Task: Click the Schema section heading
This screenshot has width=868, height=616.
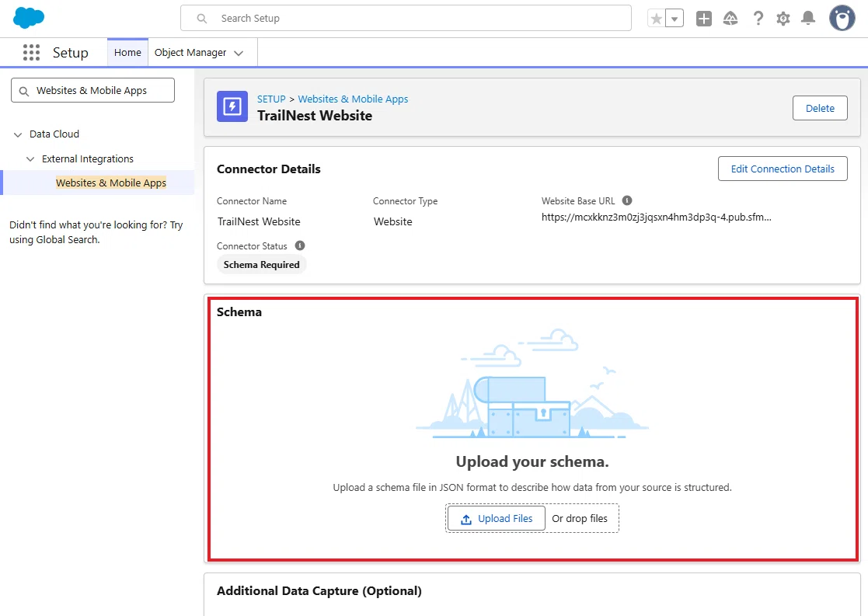Action: [x=239, y=312]
